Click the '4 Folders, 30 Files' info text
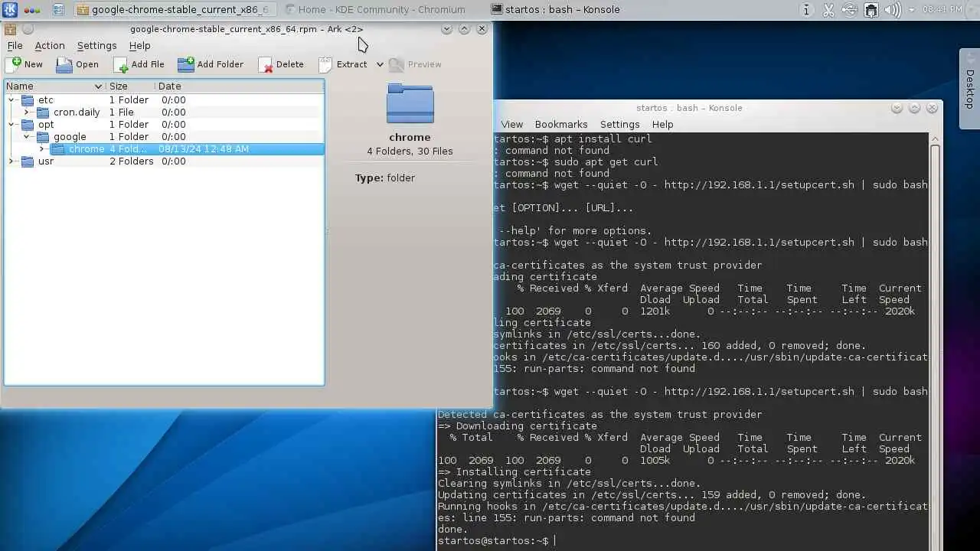The image size is (980, 551). click(410, 152)
